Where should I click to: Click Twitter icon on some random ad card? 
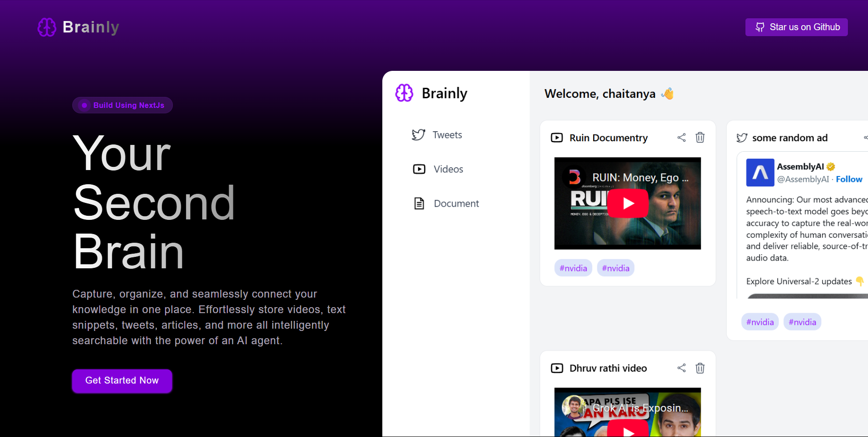click(x=742, y=138)
